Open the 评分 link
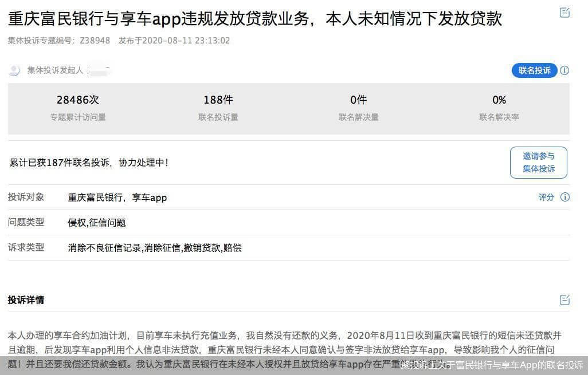The image size is (588, 375). pyautogui.click(x=546, y=197)
